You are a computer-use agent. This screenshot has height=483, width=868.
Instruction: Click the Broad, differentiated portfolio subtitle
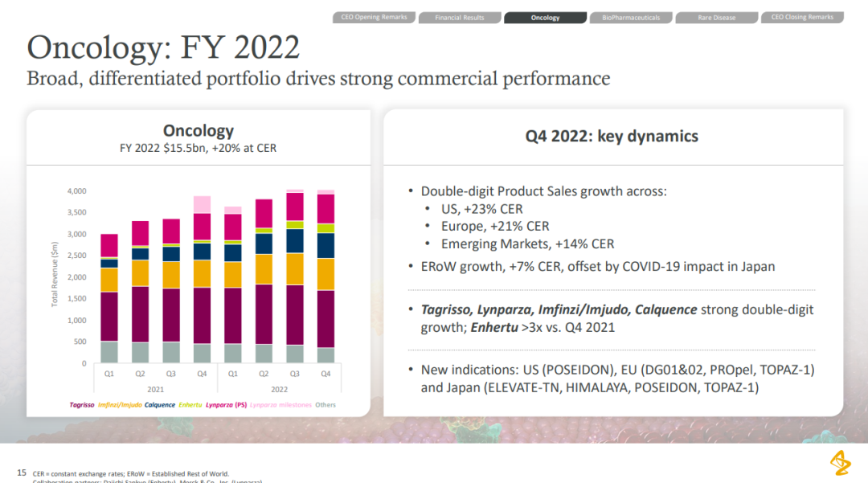(318, 79)
